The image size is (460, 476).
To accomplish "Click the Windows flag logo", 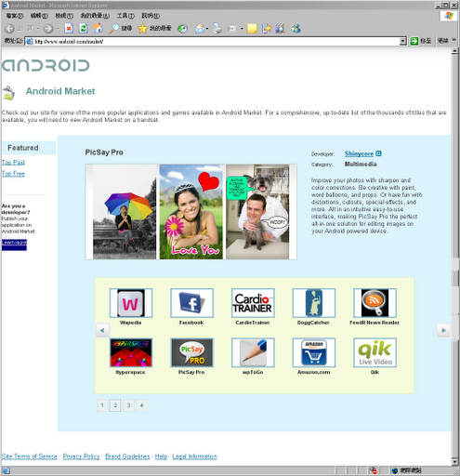I will 449,16.
